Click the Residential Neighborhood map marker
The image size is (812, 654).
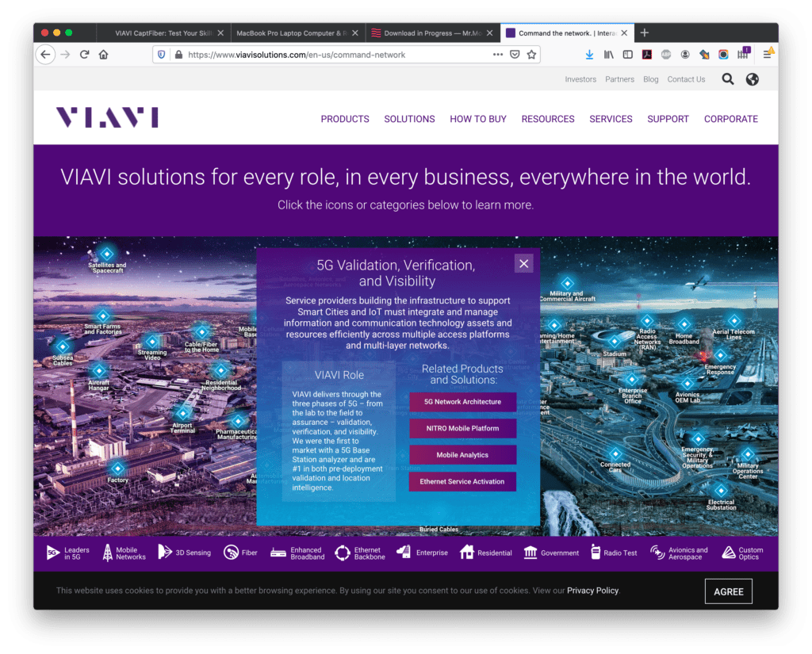pos(221,370)
